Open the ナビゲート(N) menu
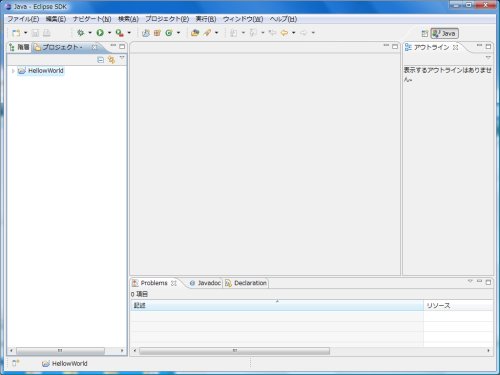 tap(92, 19)
